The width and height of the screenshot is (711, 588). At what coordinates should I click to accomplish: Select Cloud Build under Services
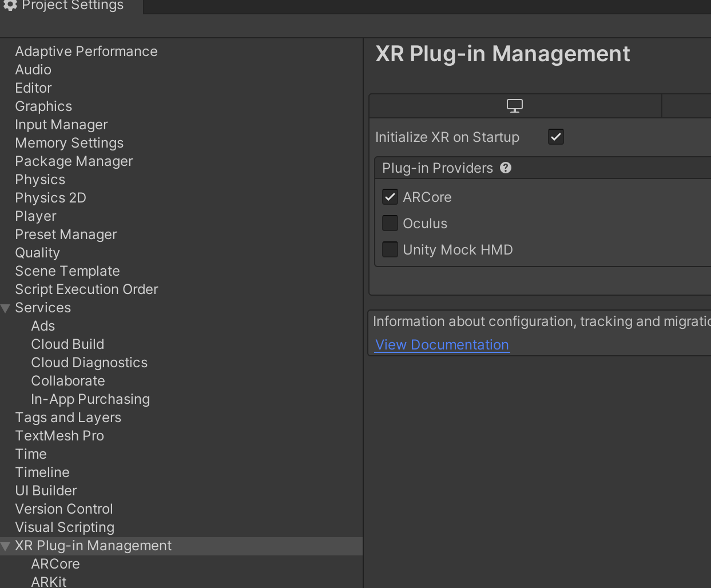pyautogui.click(x=67, y=344)
